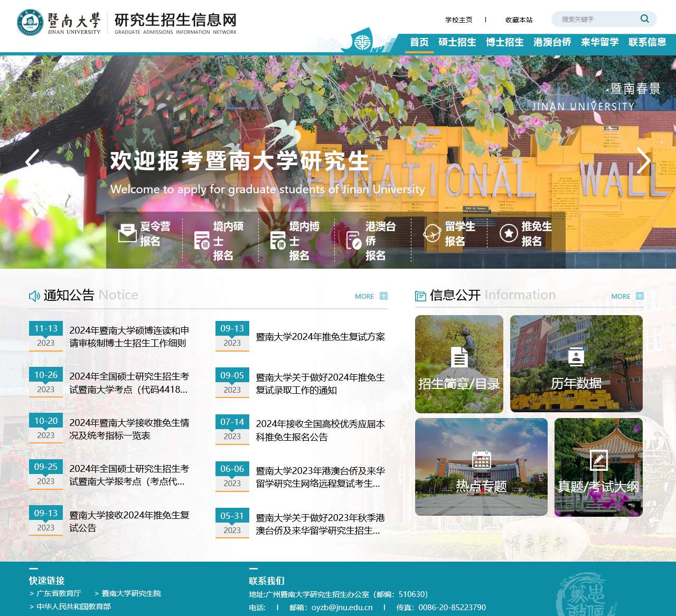Click the calendar icon on 热点专题
Image resolution: width=676 pixels, height=616 pixels.
point(481,460)
